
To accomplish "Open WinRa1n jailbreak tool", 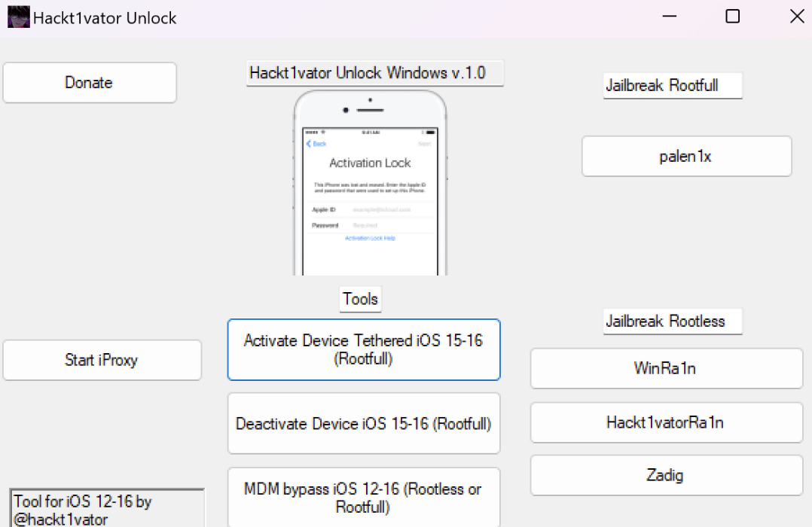I will 667,369.
